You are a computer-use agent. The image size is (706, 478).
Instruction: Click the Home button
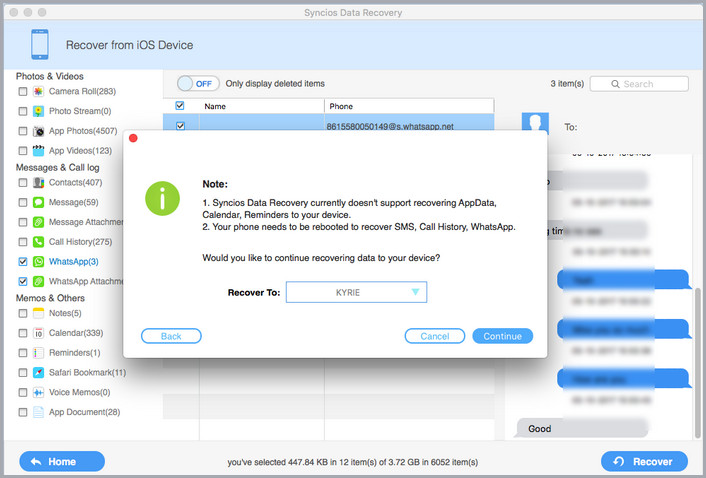[x=62, y=462]
